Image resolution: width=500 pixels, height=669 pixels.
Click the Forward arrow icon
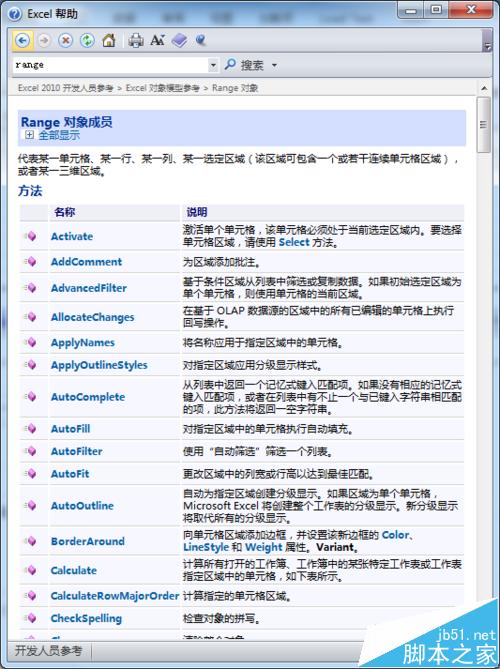pos(44,41)
